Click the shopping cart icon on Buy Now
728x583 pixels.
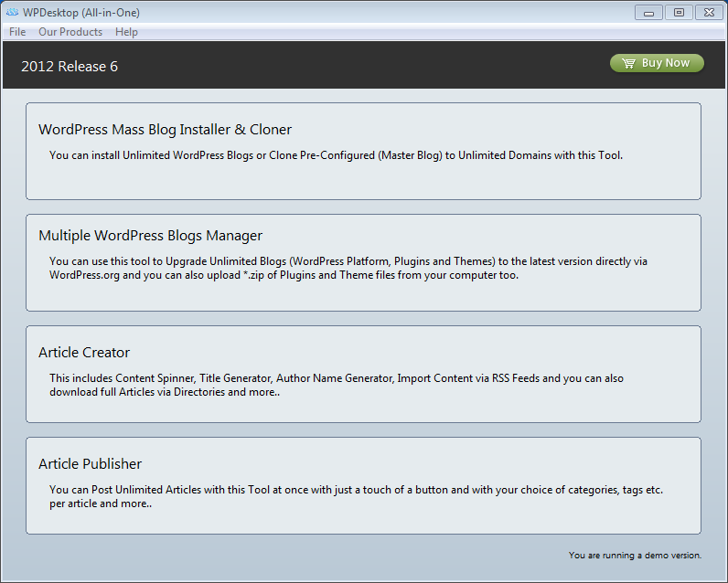pyautogui.click(x=628, y=63)
